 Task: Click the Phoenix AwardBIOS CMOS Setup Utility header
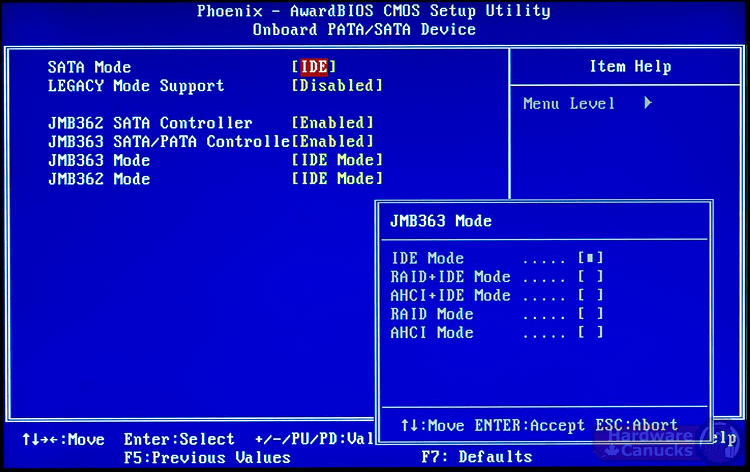coord(374,11)
